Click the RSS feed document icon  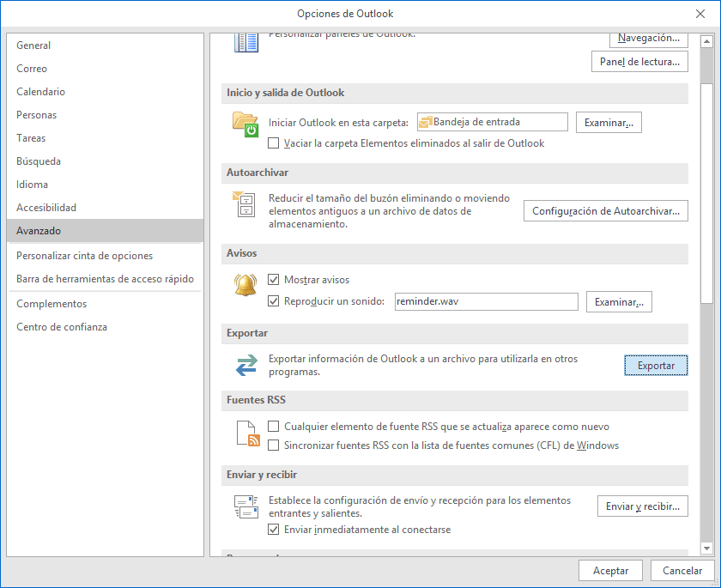(x=248, y=433)
